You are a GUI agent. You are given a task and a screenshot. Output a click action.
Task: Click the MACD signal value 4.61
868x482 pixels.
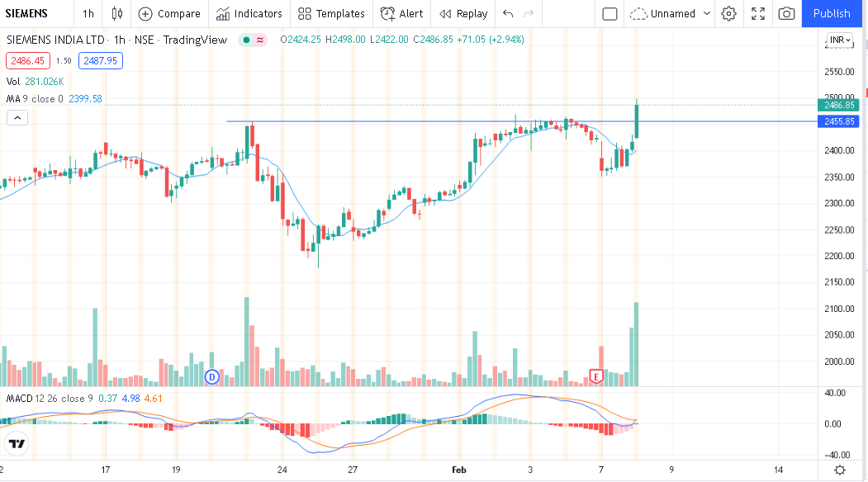(x=153, y=399)
